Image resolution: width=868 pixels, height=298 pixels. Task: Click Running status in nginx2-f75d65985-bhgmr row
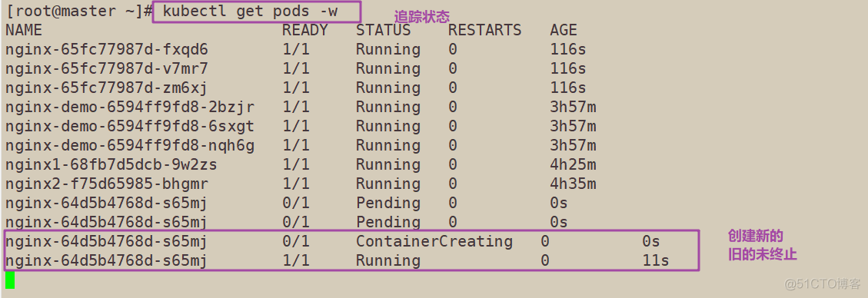pos(388,184)
